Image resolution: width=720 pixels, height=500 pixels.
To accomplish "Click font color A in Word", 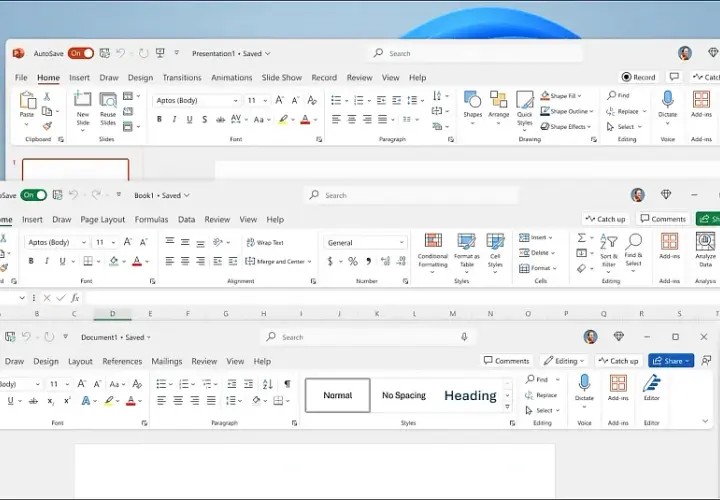I will point(130,401).
